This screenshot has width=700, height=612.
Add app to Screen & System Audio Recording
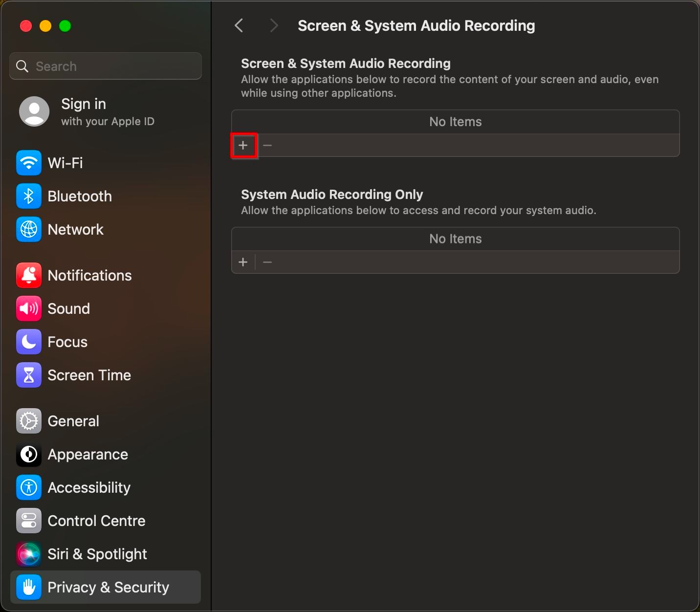pos(243,145)
